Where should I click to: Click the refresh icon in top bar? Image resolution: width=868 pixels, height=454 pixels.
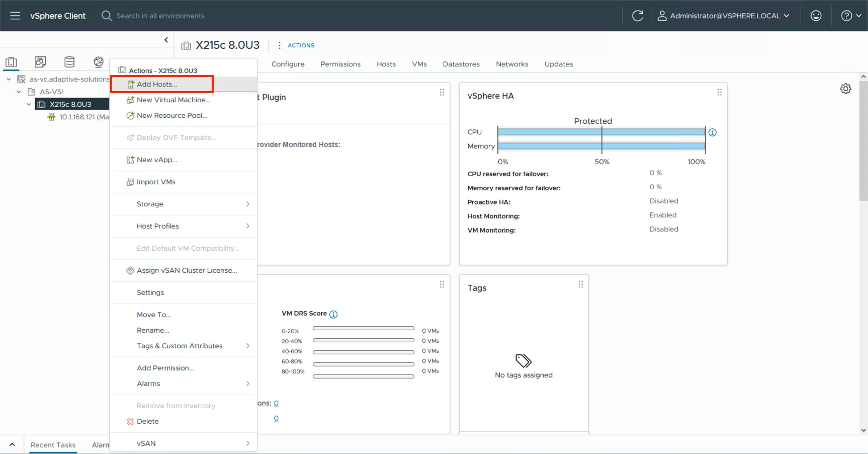[x=637, y=16]
